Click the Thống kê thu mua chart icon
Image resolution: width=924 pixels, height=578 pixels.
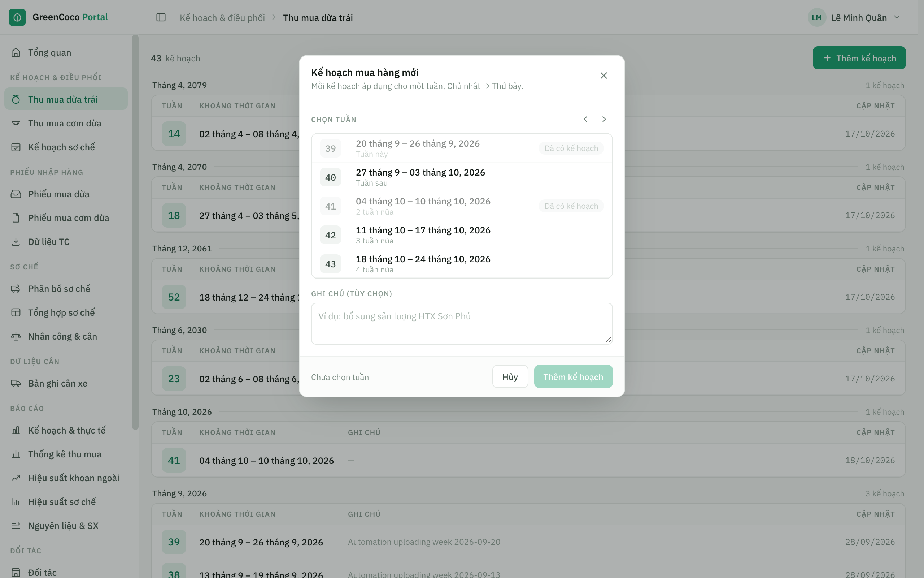[x=16, y=454]
